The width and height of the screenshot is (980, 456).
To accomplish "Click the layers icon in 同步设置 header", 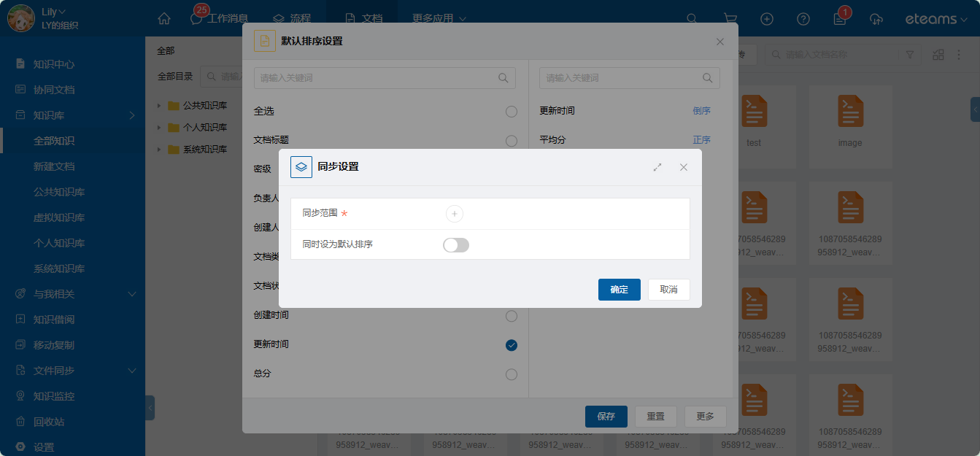I will pyautogui.click(x=301, y=167).
